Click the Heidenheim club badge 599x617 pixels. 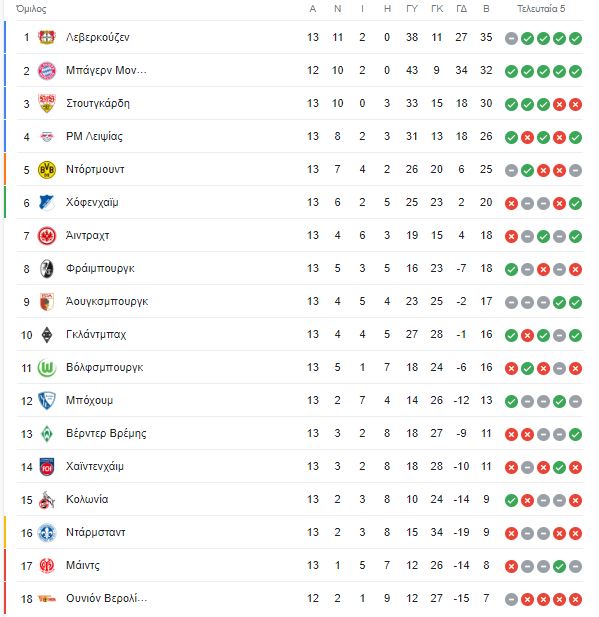46,467
